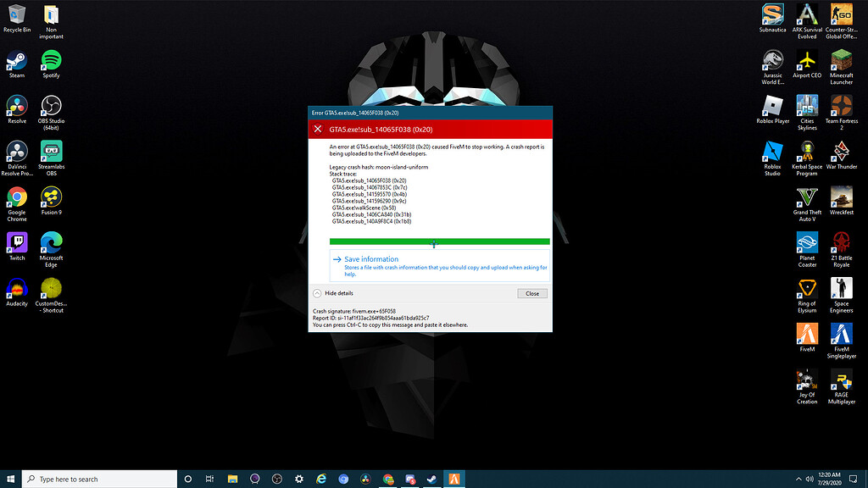Launch Google Chrome from the taskbar
Viewport: 868px width, 488px height.
click(389, 479)
